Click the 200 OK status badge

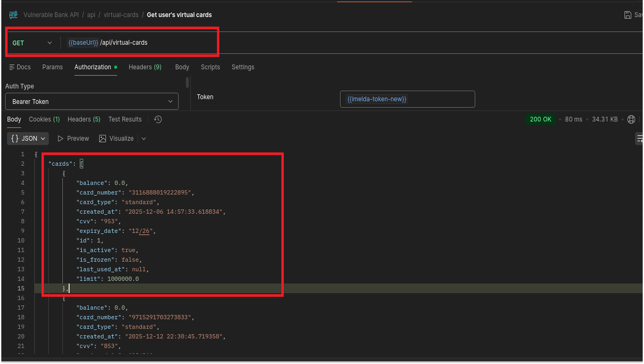[x=541, y=119]
